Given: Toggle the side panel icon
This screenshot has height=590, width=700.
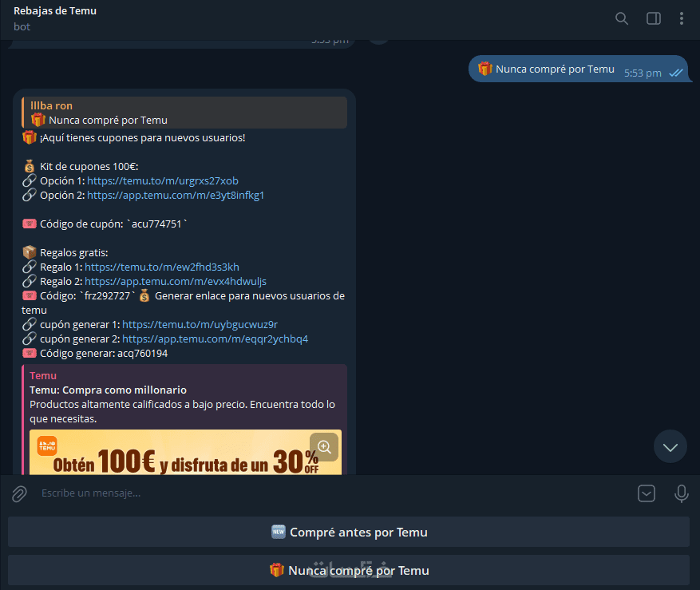Looking at the screenshot, I should click(654, 18).
